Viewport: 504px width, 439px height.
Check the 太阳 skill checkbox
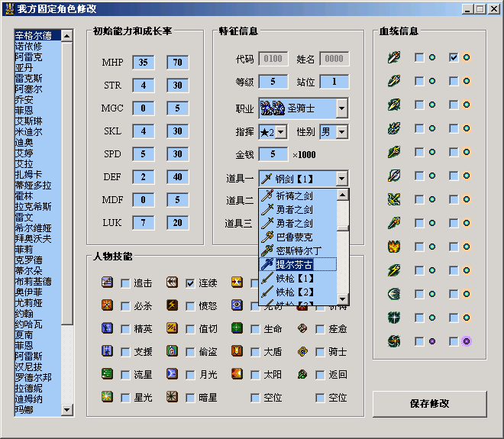click(255, 375)
